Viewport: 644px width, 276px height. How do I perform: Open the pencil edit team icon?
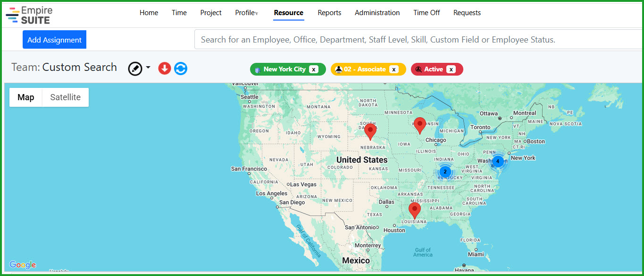tap(135, 69)
